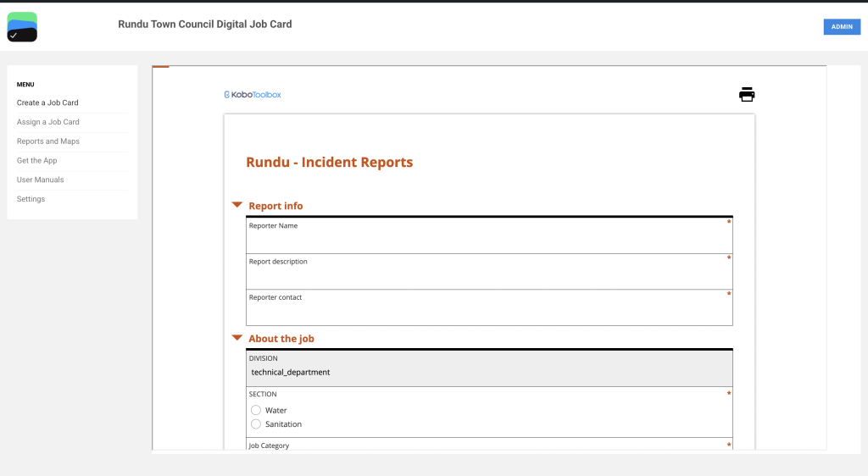
Task: Select the Water section radio button
Action: point(256,410)
